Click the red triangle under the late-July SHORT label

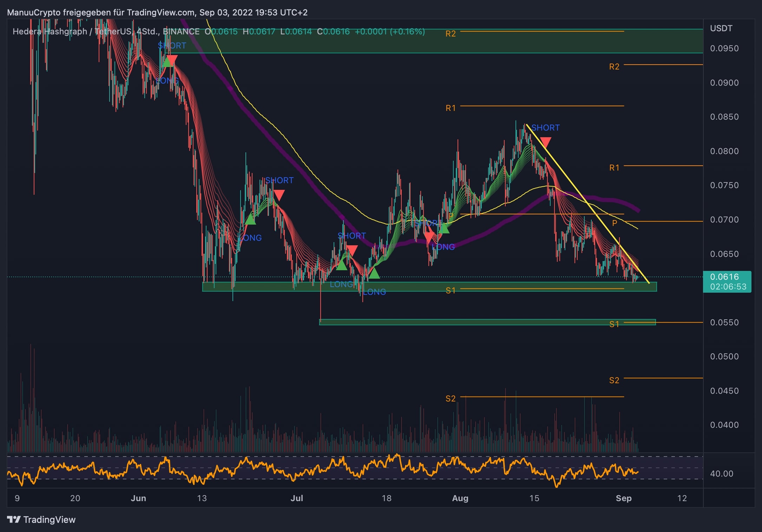[429, 238]
